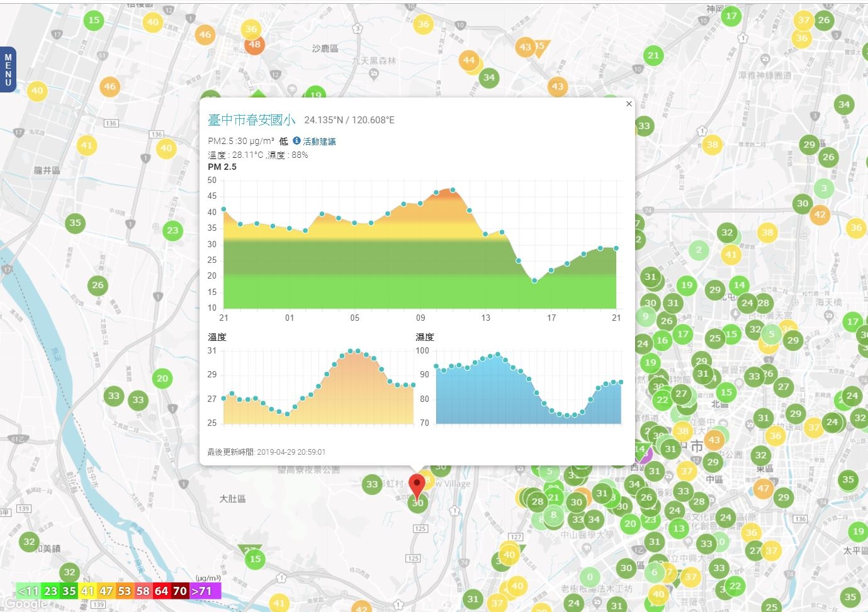Viewport: 868px width, 612px height.
Task: Click the purple >71 legend swatch
Action: (x=205, y=591)
